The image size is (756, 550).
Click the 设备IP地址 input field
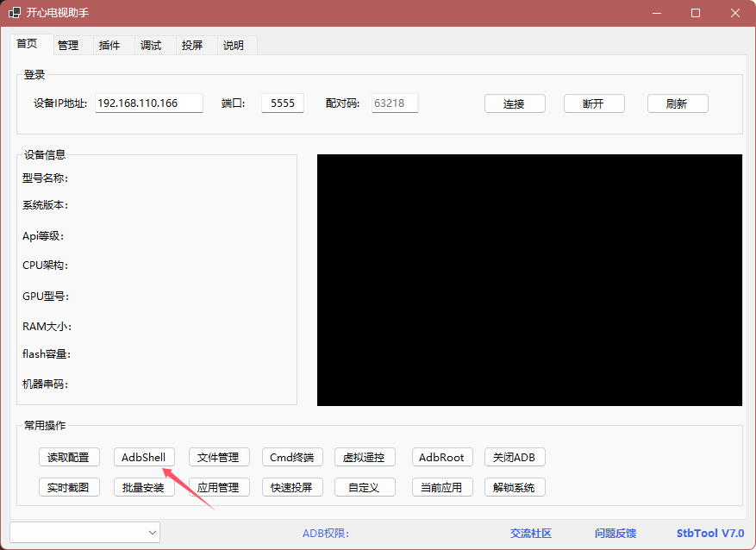coord(148,103)
